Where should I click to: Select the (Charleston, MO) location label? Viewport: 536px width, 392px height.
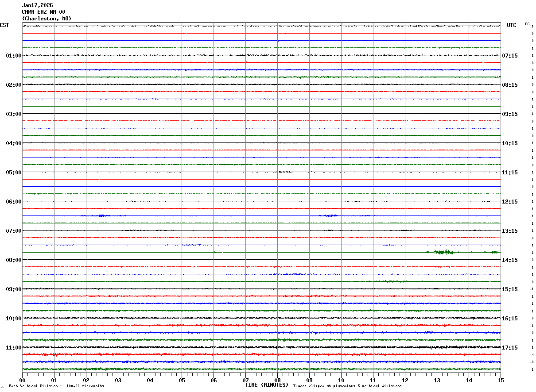coord(47,19)
